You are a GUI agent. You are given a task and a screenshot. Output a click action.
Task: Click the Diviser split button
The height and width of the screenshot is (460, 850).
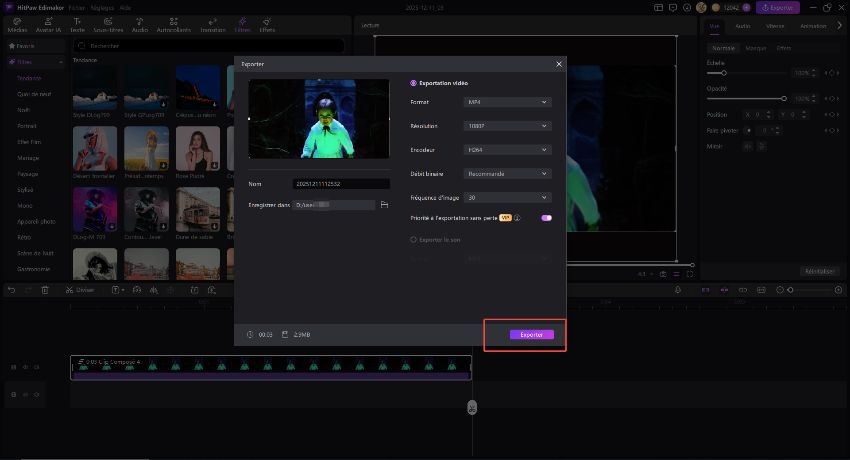80,290
